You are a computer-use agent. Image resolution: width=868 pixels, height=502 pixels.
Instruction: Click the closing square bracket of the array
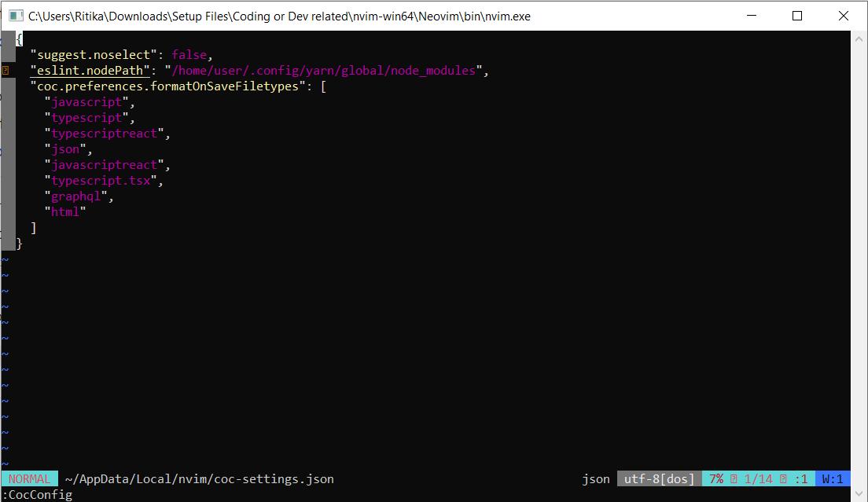point(34,228)
